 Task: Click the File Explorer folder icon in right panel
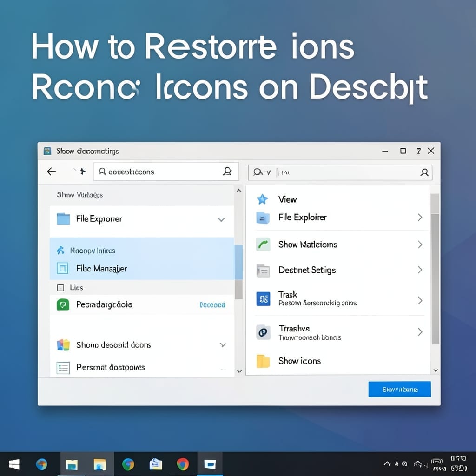263,218
